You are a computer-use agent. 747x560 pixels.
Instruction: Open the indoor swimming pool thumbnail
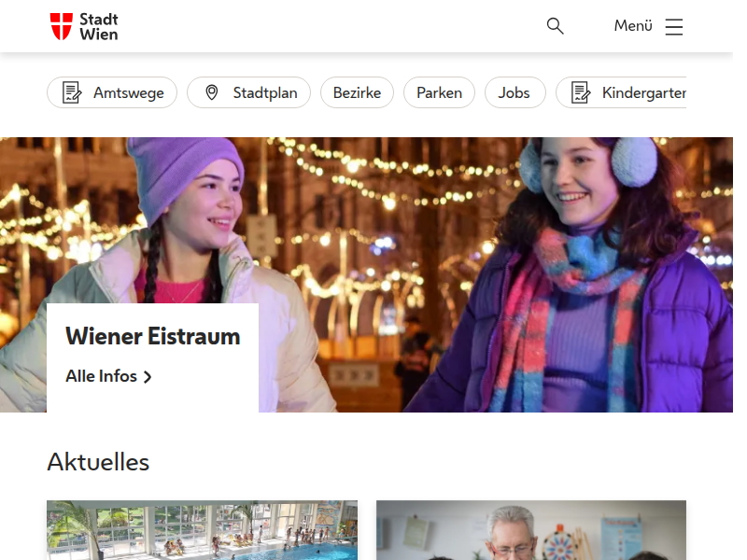coord(202,530)
